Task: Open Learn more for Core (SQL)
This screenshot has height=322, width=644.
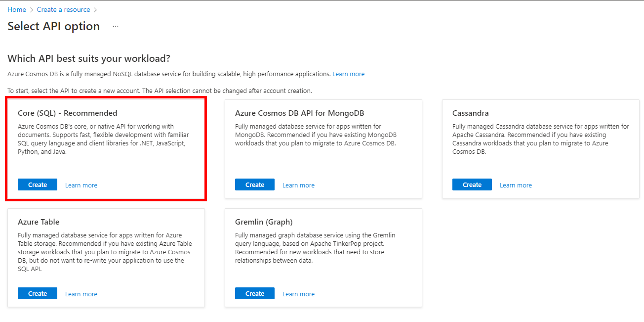Action: [x=81, y=184]
